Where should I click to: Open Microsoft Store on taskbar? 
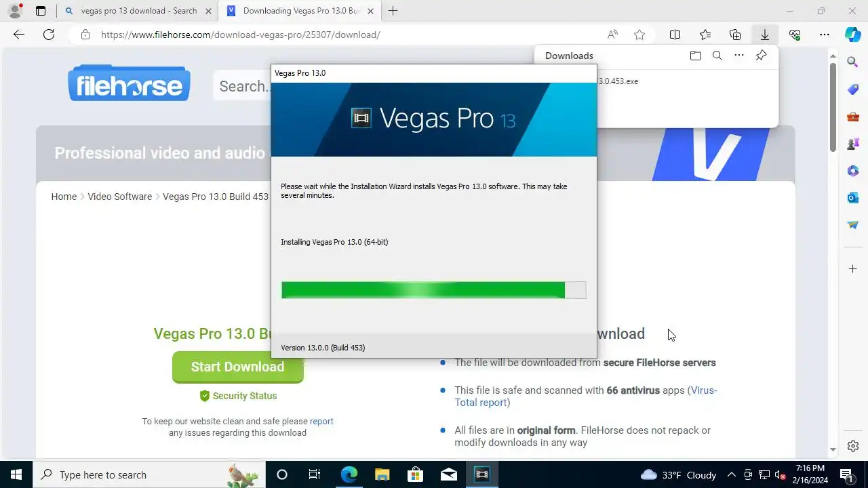415,474
